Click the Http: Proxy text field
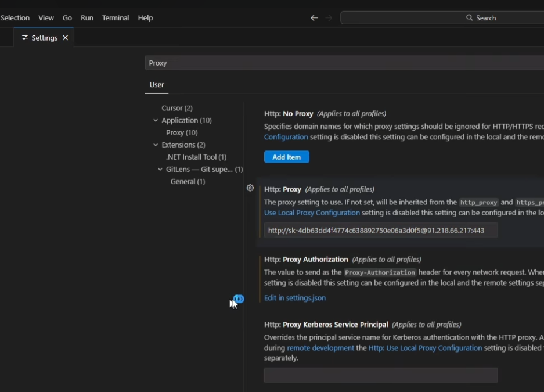 point(381,231)
